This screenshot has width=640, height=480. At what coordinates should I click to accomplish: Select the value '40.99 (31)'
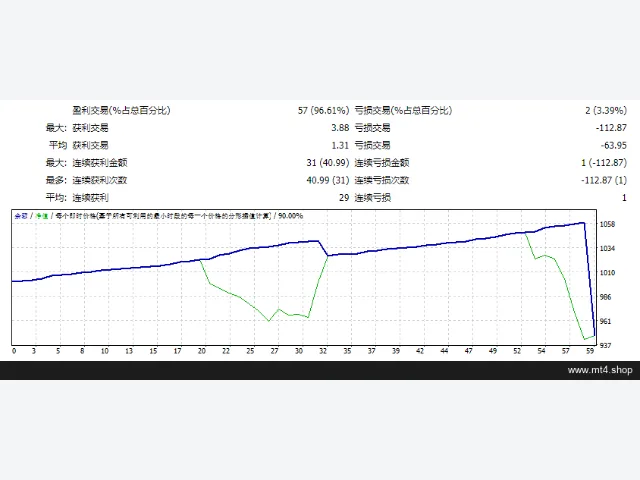328,180
